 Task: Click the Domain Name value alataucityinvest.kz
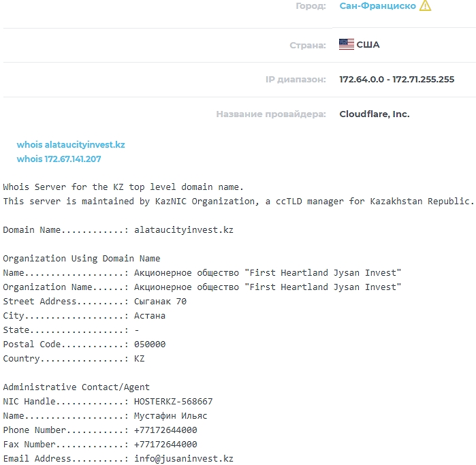(x=183, y=230)
